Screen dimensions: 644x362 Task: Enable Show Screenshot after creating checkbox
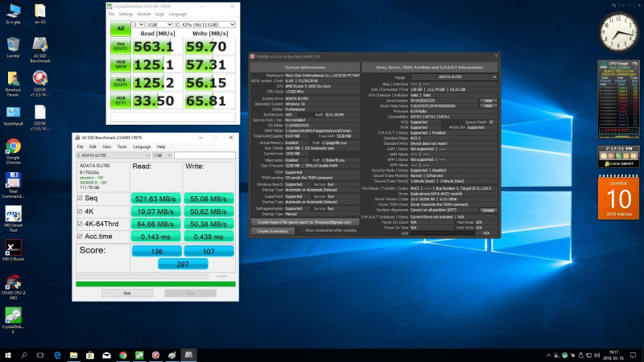coord(302,231)
